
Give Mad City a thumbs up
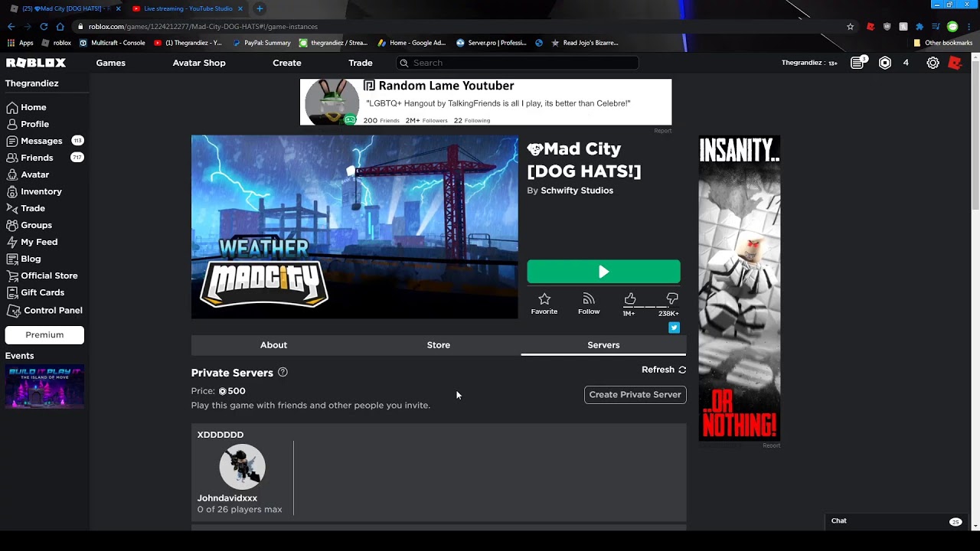click(630, 298)
